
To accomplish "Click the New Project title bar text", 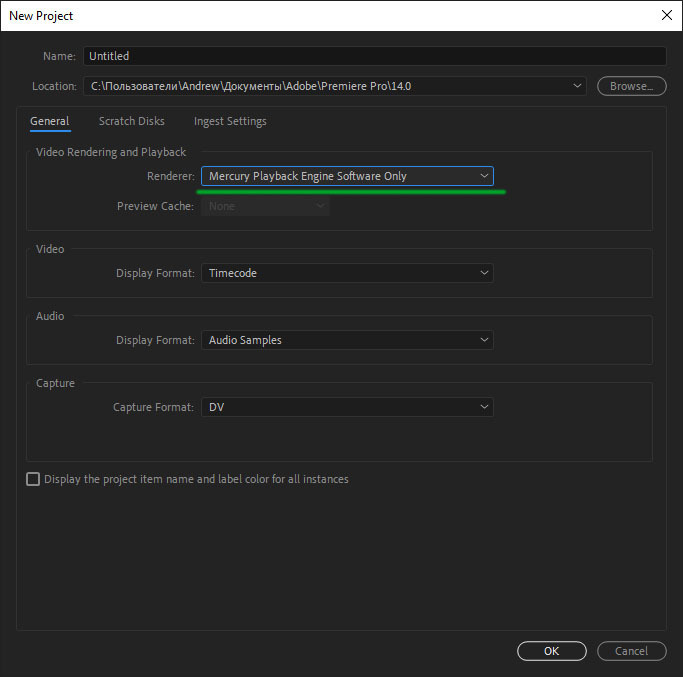I will [x=40, y=16].
